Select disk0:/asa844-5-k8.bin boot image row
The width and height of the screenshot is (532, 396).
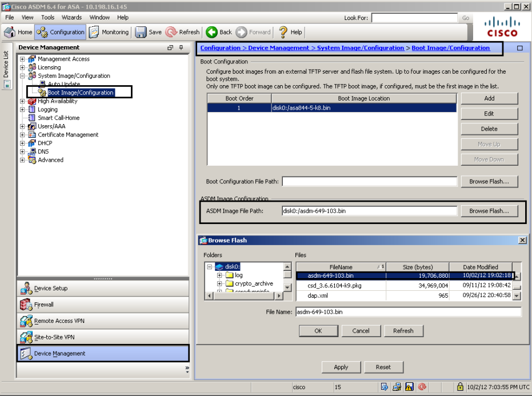332,108
